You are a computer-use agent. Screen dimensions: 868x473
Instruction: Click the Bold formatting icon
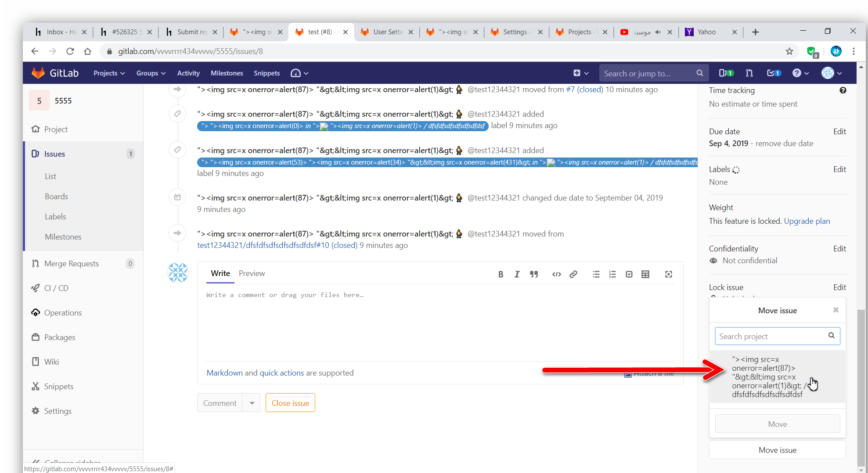click(501, 274)
